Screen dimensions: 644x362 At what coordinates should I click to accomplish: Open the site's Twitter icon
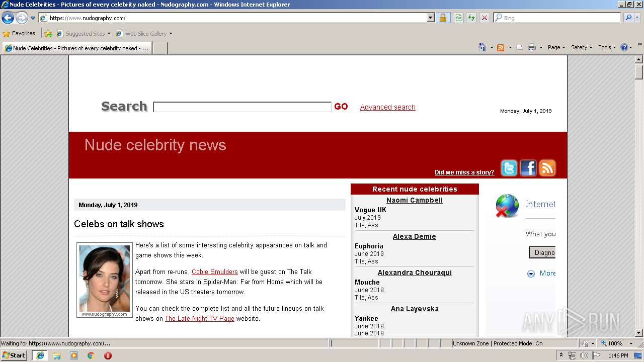point(509,167)
